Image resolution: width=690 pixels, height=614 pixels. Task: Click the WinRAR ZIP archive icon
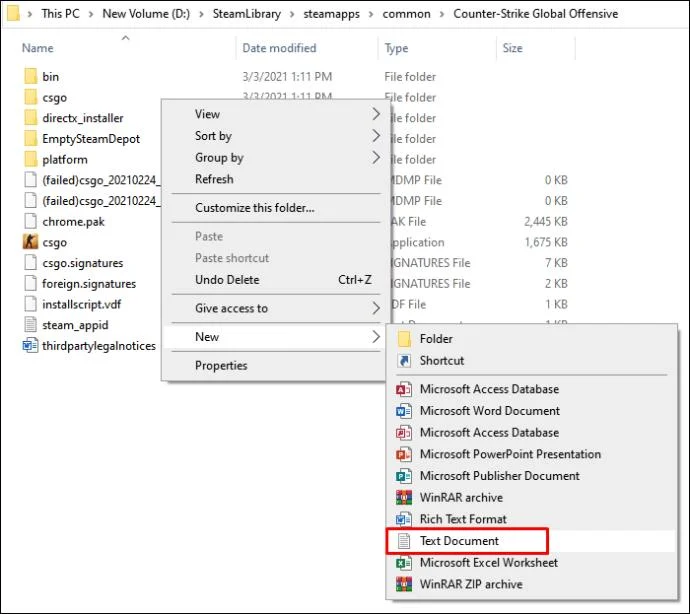point(404,584)
